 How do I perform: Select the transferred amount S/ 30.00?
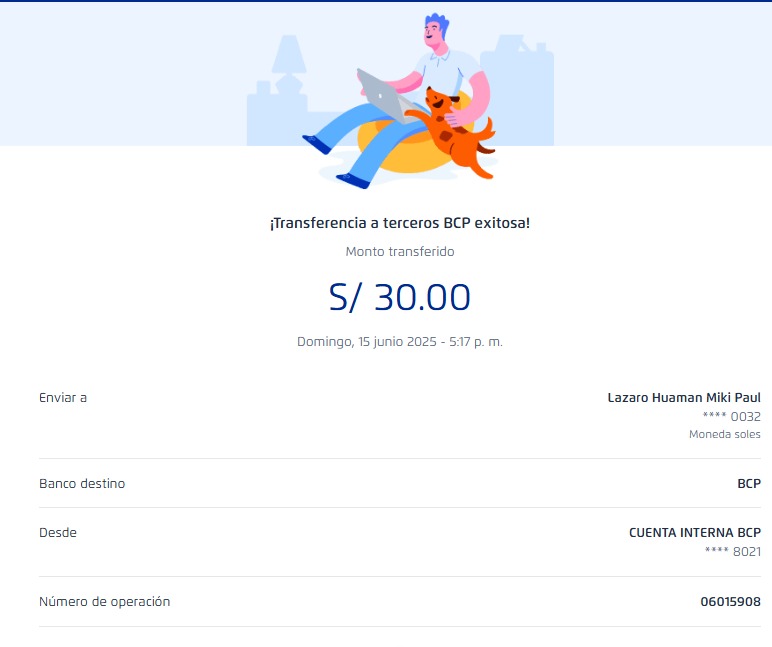[399, 298]
